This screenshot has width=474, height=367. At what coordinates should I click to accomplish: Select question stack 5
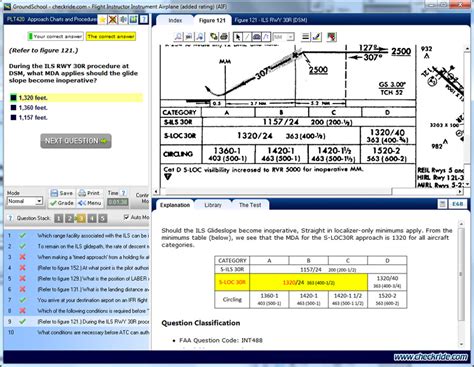tap(103, 218)
